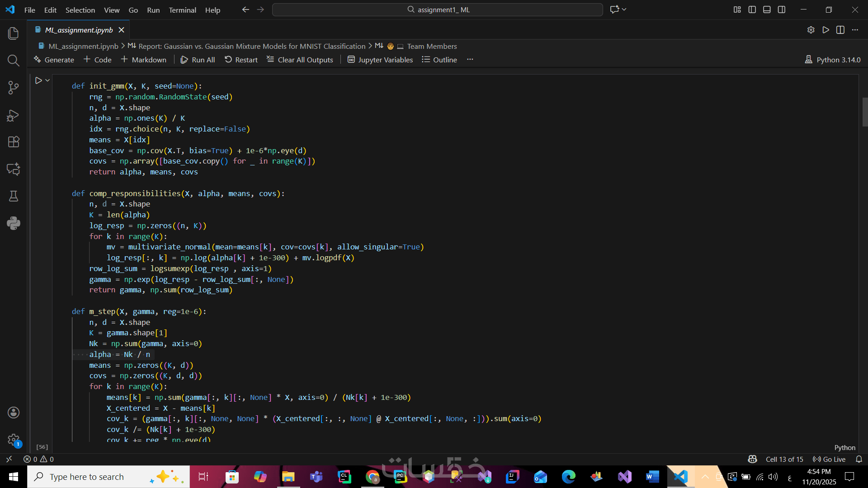
Task: Open the Terminal menu
Action: (x=182, y=10)
